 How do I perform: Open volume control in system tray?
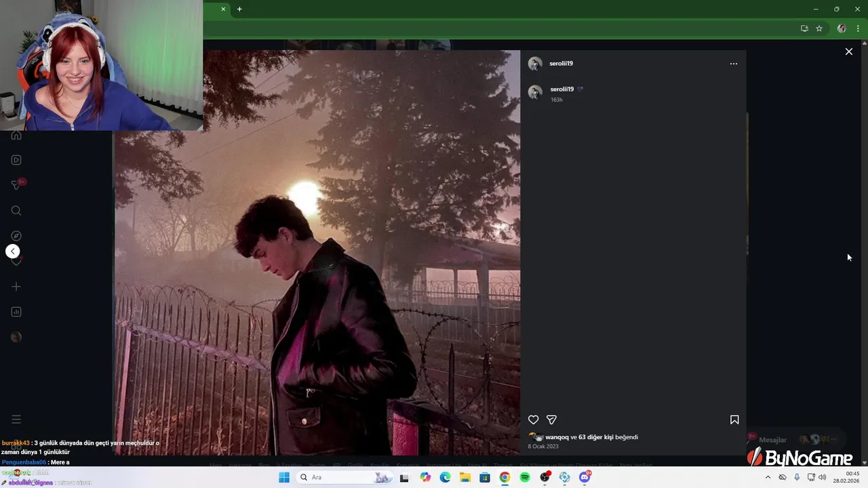823,477
